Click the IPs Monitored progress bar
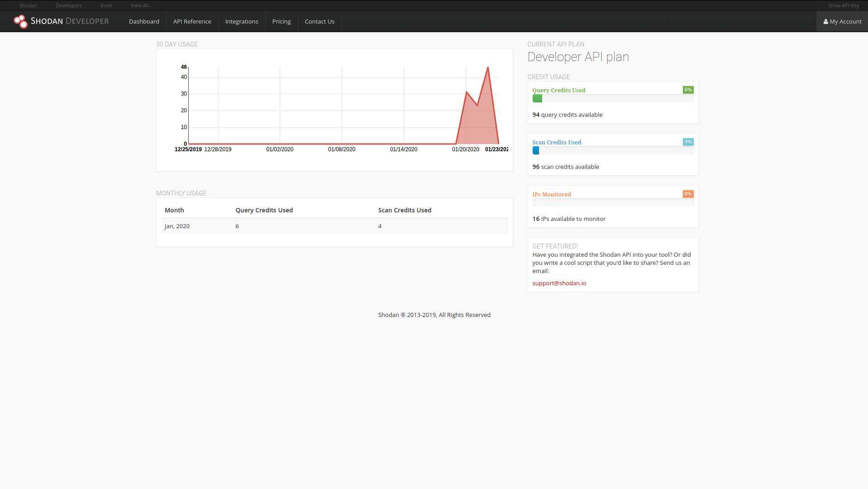The image size is (868, 489). tap(613, 203)
